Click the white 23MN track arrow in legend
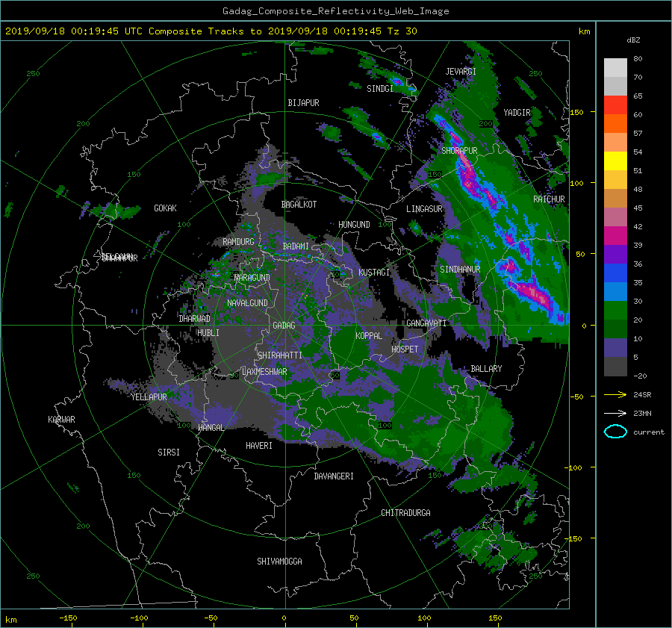The image size is (672, 628). pos(615,413)
